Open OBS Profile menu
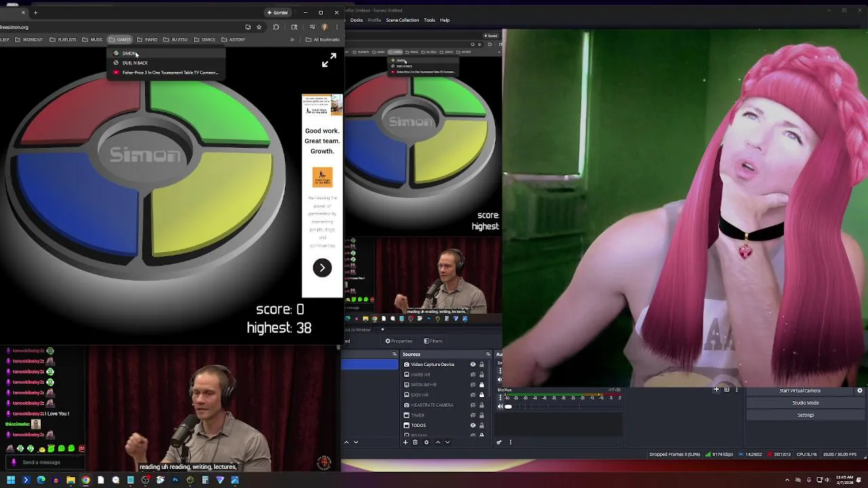This screenshot has height=488, width=868. [x=374, y=20]
